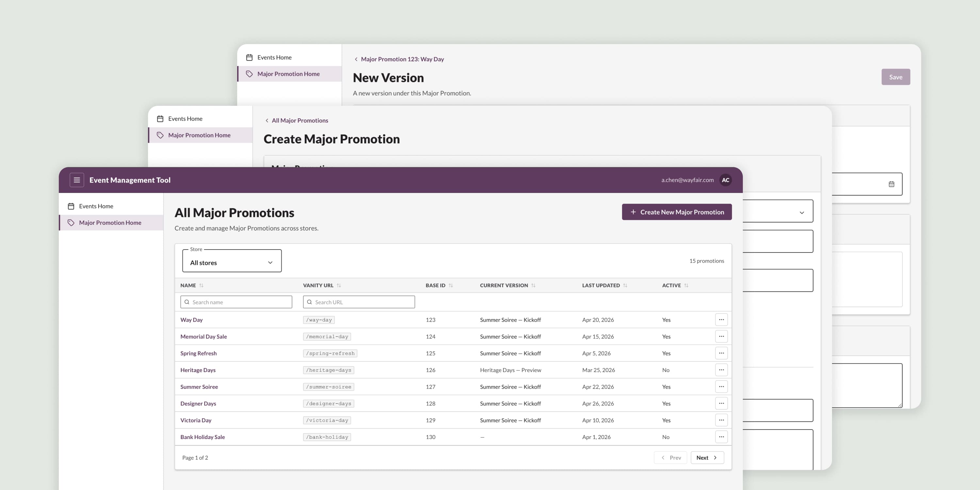Select Major Promotion Home in front window sidebar
The image size is (980, 490).
111,222
